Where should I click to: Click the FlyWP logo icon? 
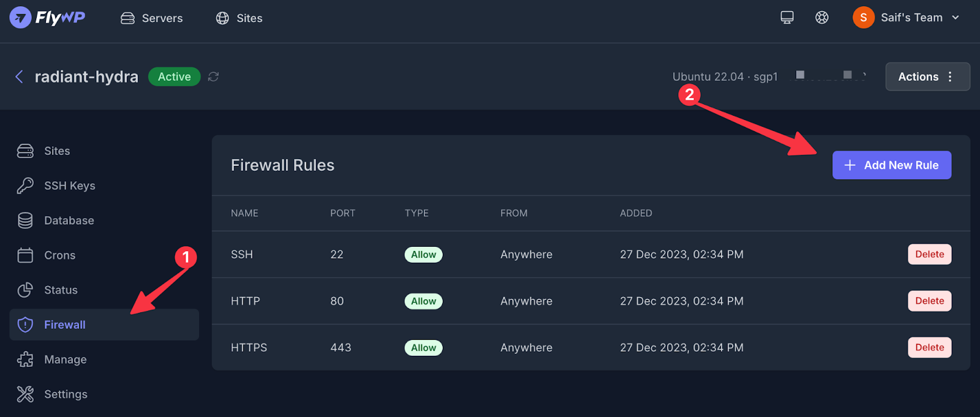click(20, 18)
